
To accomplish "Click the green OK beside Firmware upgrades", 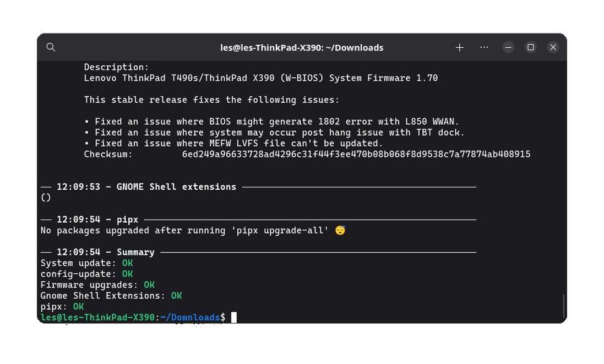I will [x=148, y=284].
